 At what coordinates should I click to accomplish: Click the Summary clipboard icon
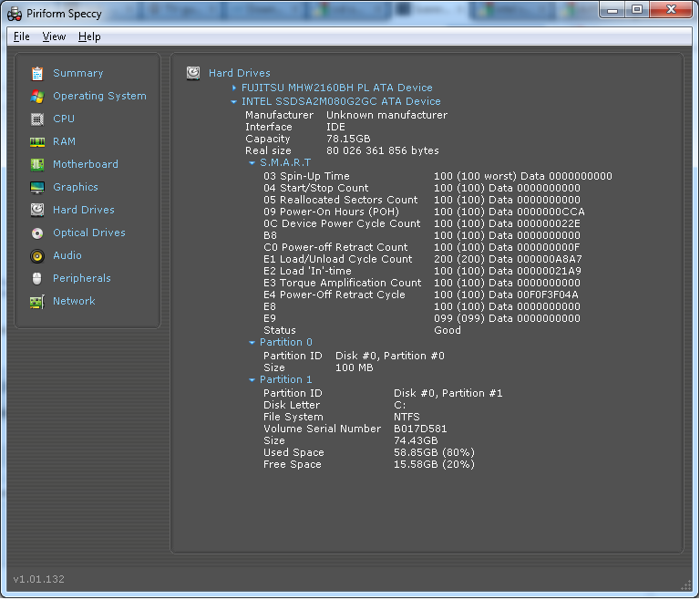pyautogui.click(x=37, y=73)
